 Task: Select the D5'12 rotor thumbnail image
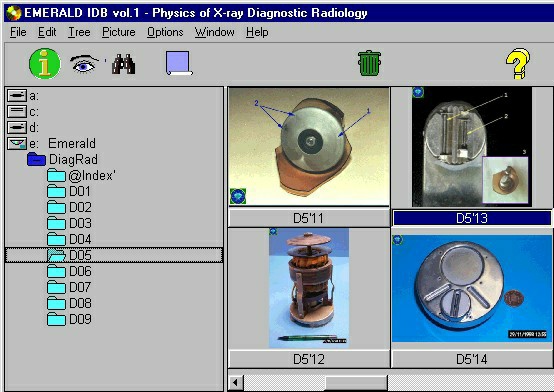[309, 288]
